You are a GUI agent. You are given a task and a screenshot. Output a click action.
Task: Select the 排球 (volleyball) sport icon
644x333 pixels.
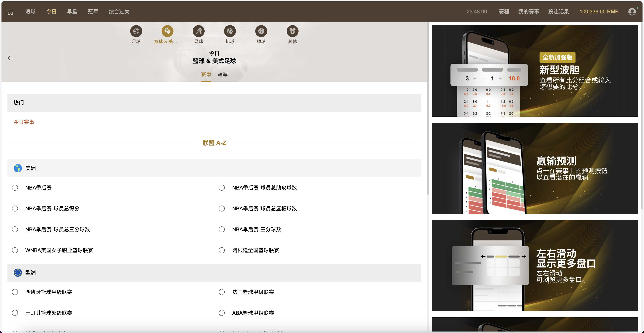click(x=230, y=31)
